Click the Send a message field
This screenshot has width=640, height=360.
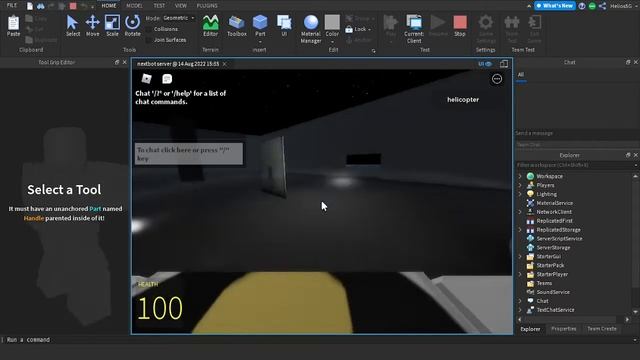tap(576, 133)
